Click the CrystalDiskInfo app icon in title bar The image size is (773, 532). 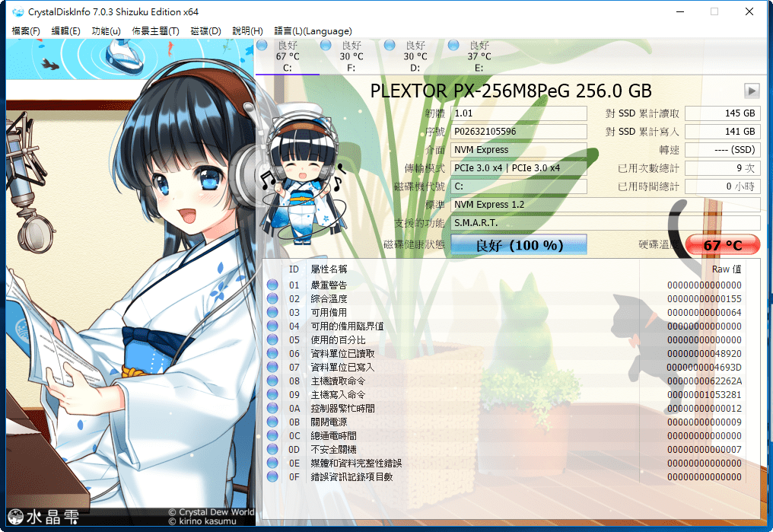pos(17,12)
